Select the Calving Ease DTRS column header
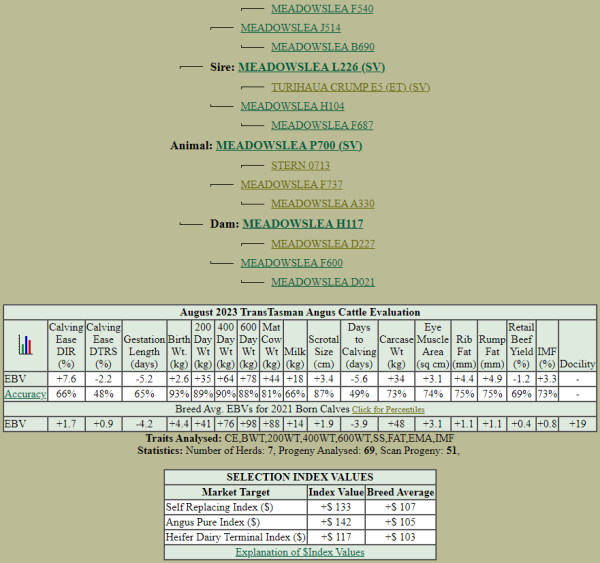Viewport: 600px width, 563px height. coord(103,346)
